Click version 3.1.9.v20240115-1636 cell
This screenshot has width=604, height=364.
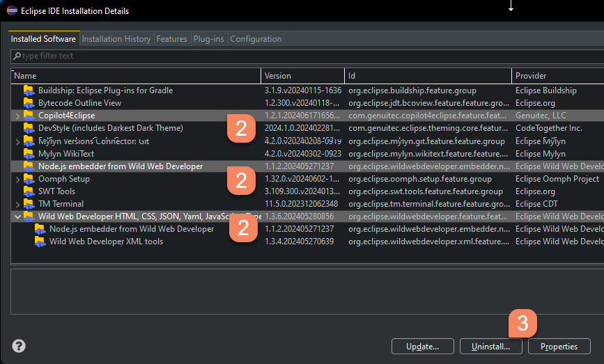coord(303,90)
